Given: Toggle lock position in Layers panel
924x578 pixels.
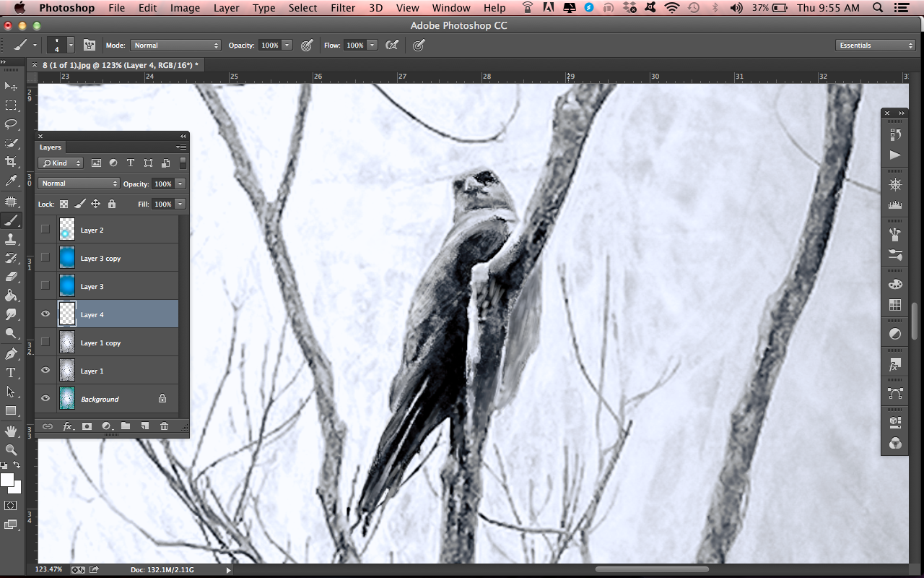Looking at the screenshot, I should coord(95,204).
